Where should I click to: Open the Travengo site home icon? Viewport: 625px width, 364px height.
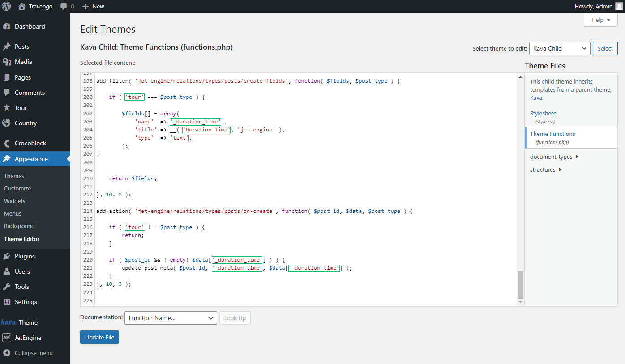(22, 6)
